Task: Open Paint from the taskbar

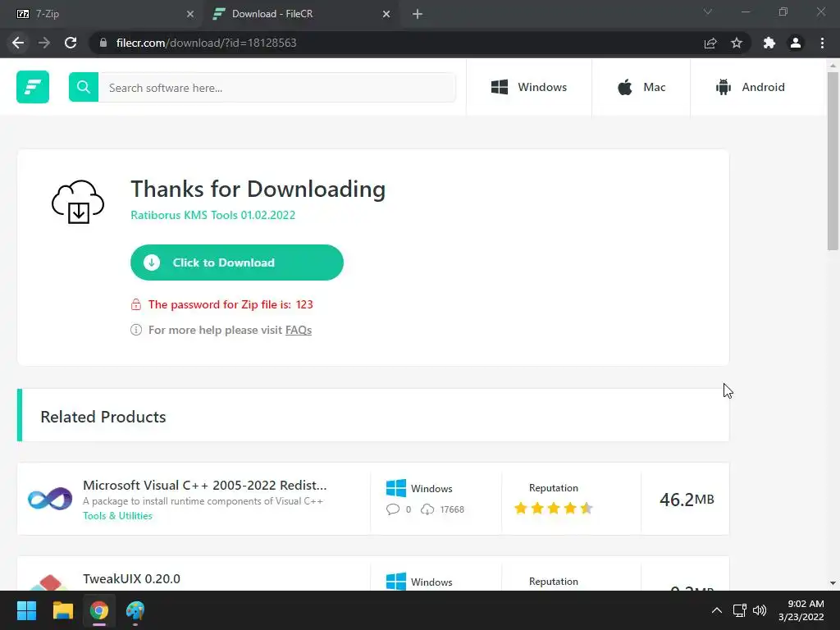Action: [x=135, y=610]
